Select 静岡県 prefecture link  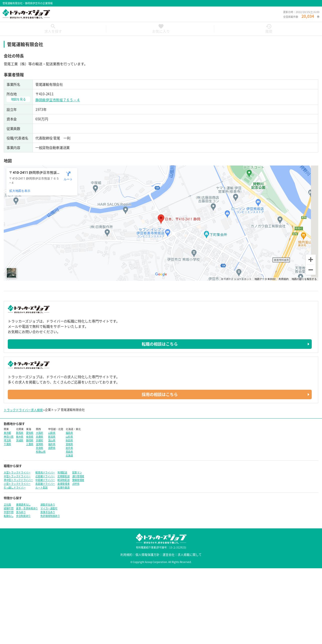point(30,441)
